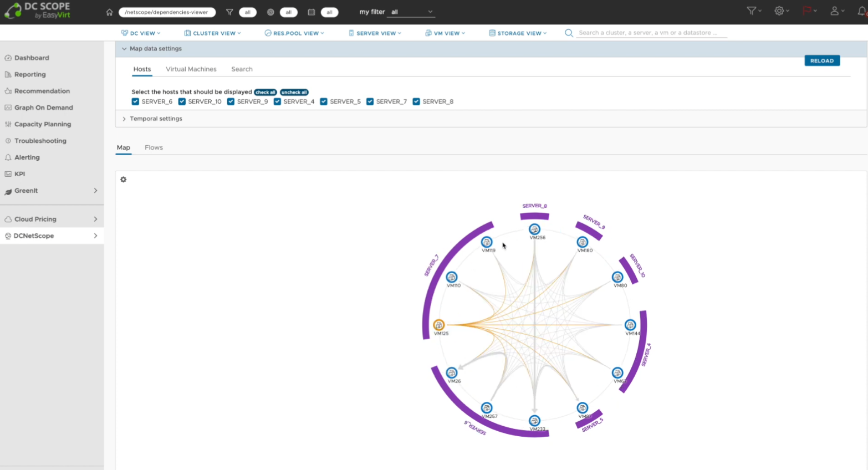Select the VM144 node on map
Image resolution: width=868 pixels, height=470 pixels.
(630, 325)
